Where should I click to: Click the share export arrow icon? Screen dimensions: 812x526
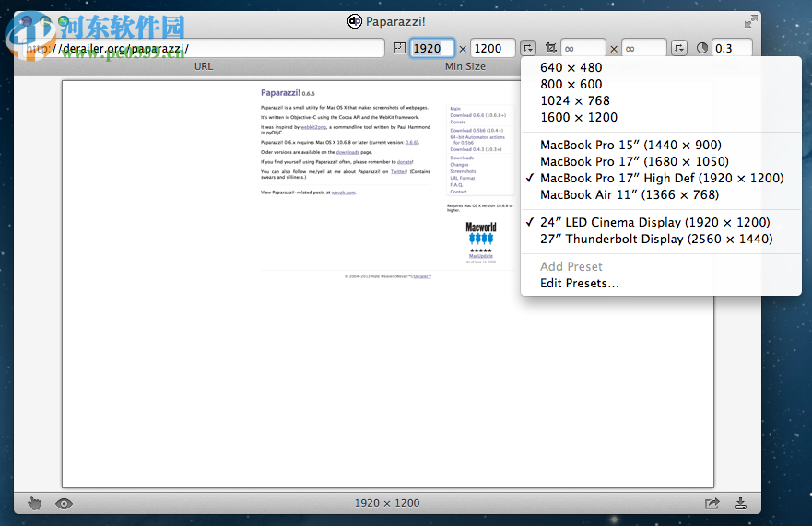click(x=712, y=503)
